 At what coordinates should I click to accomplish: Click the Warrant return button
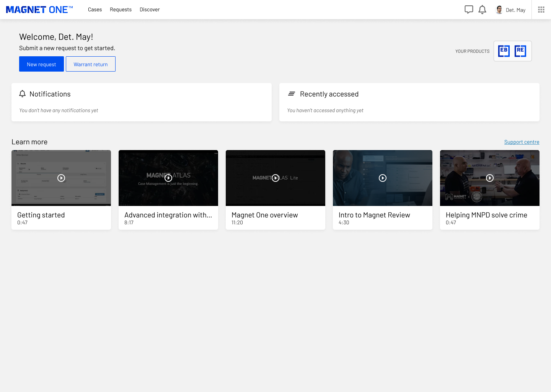coord(91,64)
